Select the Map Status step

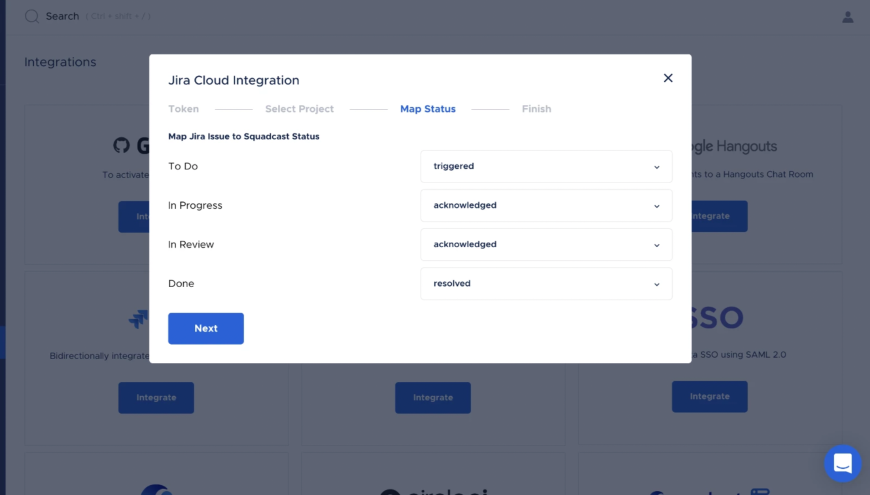(x=427, y=109)
